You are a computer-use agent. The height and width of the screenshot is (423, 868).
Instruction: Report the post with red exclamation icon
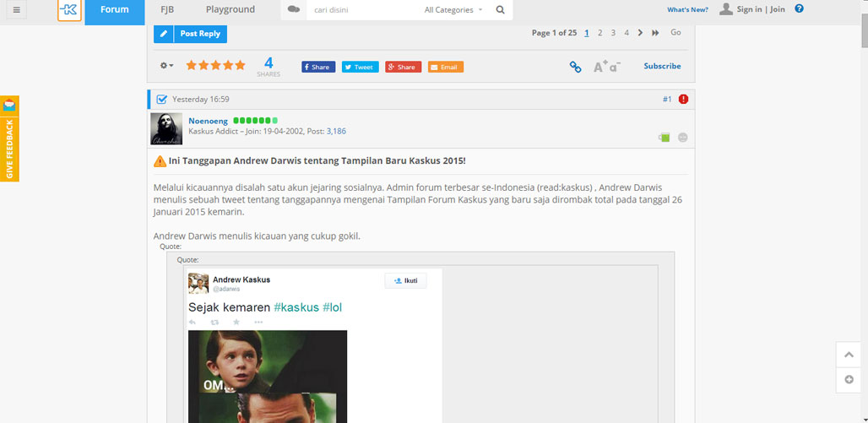[x=684, y=99]
